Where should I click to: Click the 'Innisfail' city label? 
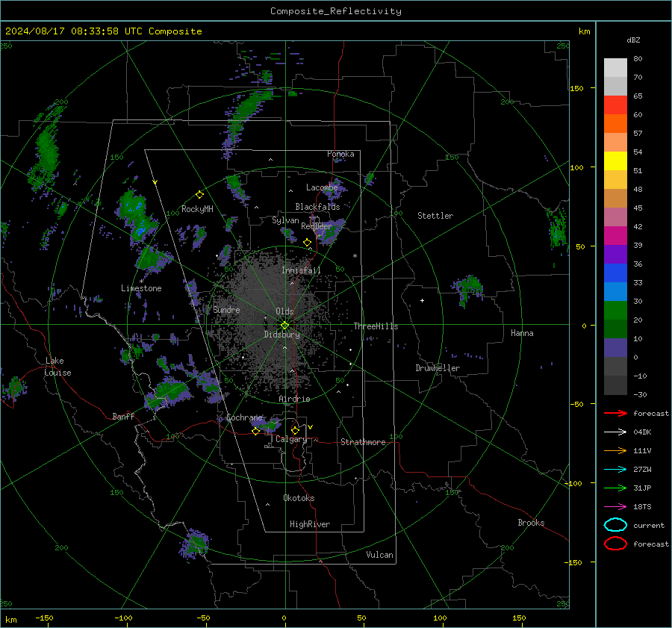(x=301, y=270)
